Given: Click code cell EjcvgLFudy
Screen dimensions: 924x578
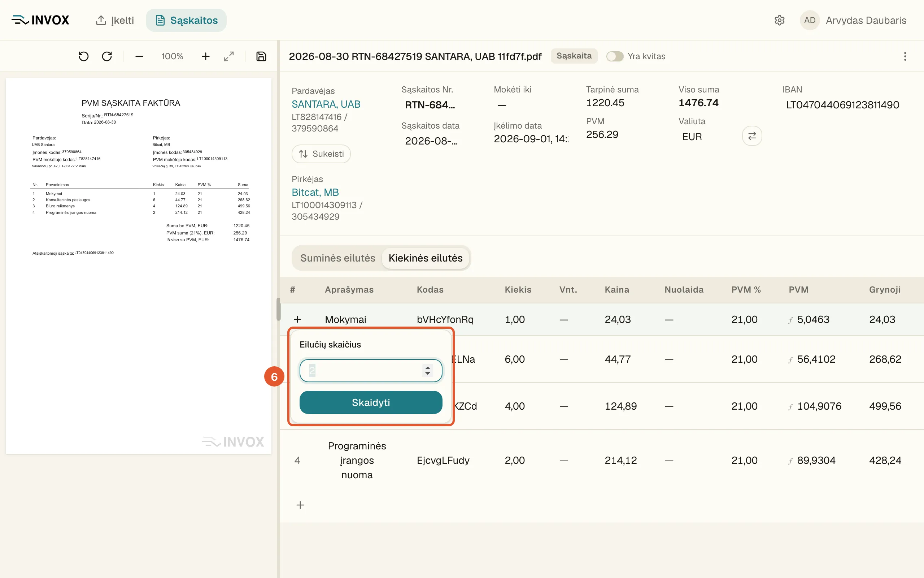Looking at the screenshot, I should 443,460.
